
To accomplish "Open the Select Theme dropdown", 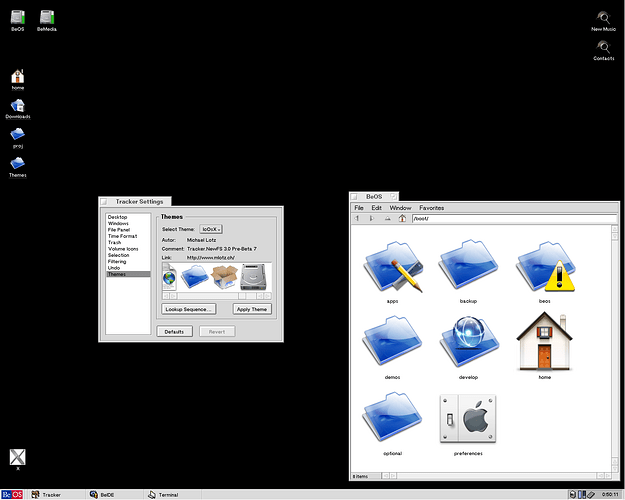I will [x=211, y=229].
